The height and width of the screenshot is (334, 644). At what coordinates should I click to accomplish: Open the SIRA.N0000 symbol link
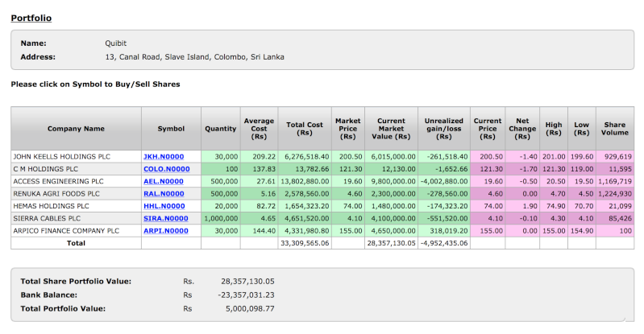(165, 218)
